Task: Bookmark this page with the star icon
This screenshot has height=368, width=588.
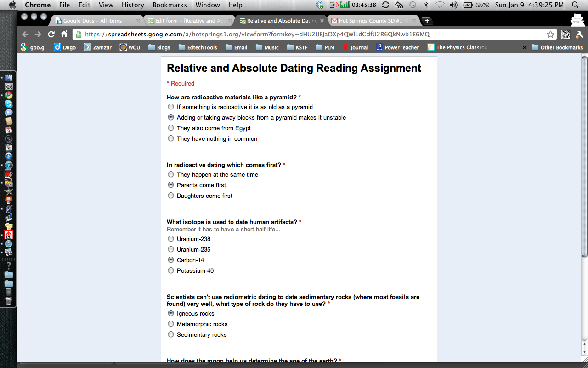Action: tap(550, 34)
